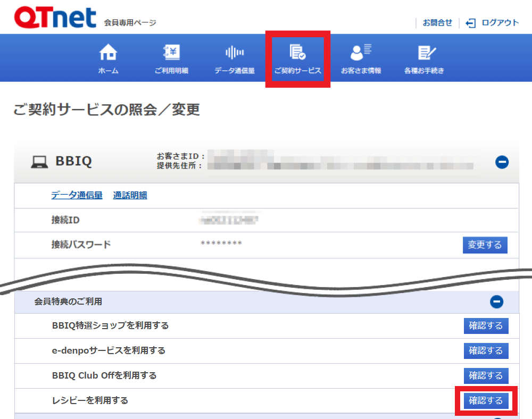This screenshot has height=419, width=532.
Task: Collapse 会員特典のご利用 using its minus button
Action: pyautogui.click(x=496, y=302)
